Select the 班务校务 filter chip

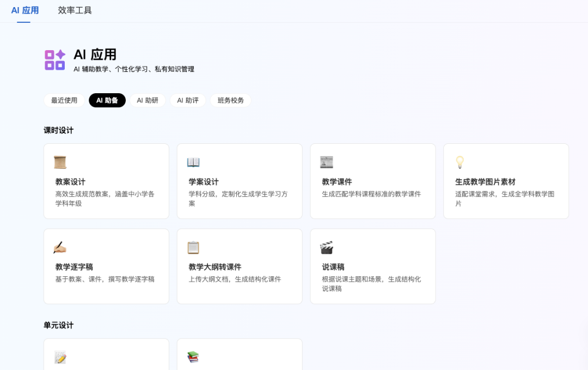tap(230, 100)
